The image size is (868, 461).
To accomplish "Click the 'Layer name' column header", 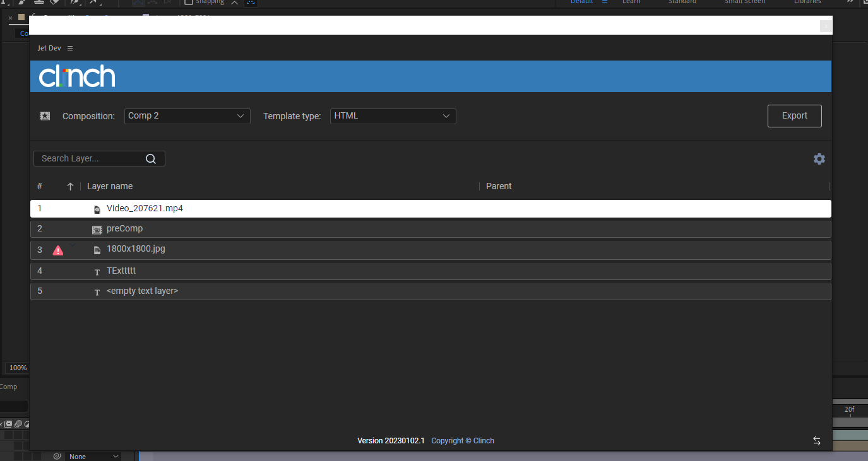I will pyautogui.click(x=110, y=186).
